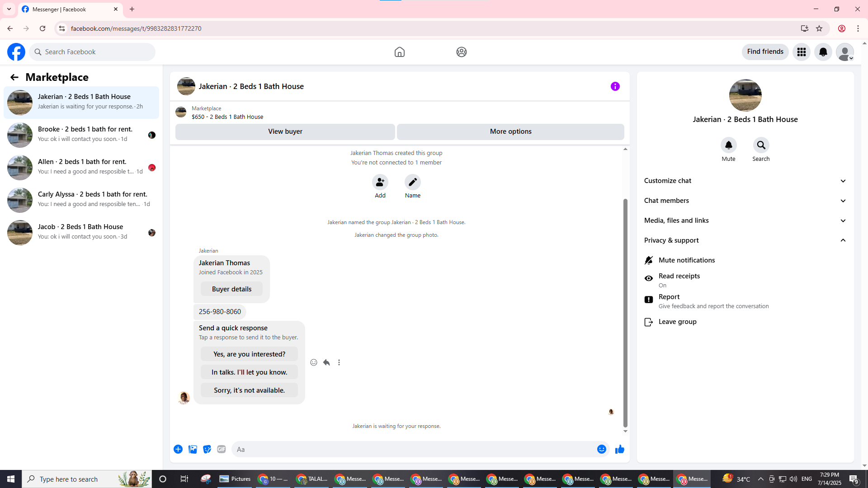Screen dimensions: 868x488
Task: Click the View buyer button
Action: (285, 131)
